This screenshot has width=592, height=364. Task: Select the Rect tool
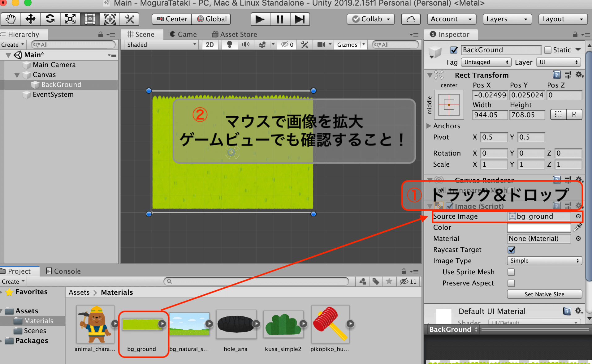[x=90, y=19]
